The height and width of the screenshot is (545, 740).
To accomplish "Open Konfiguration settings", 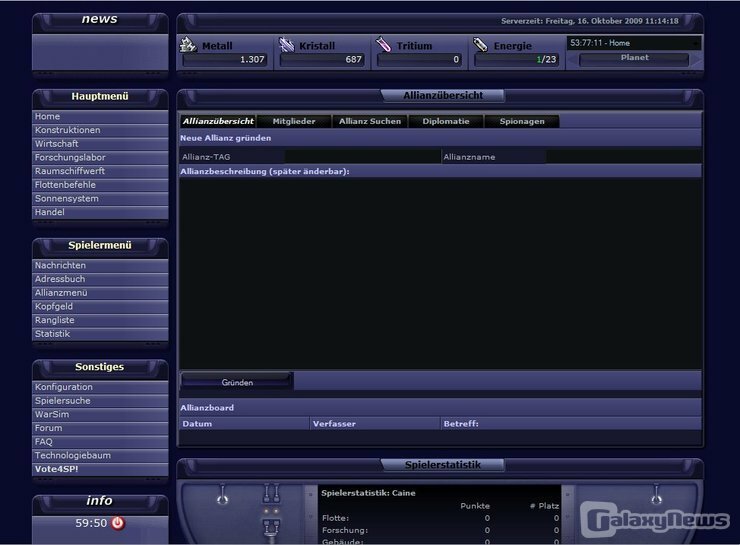I will pyautogui.click(x=100, y=387).
